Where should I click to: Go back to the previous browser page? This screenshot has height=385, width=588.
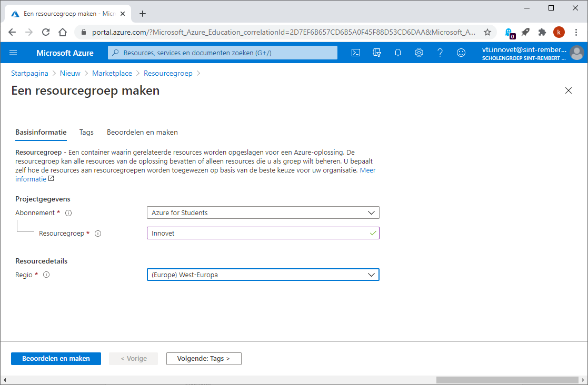[x=12, y=32]
